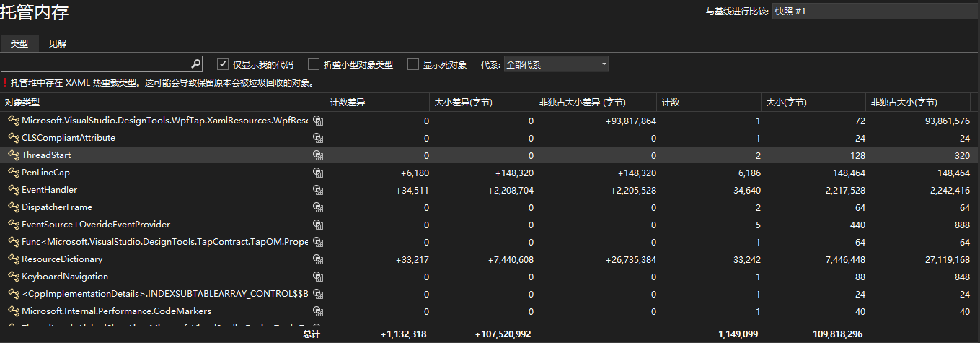Open instances icon for WpfTap.XamlResources row

(x=317, y=121)
